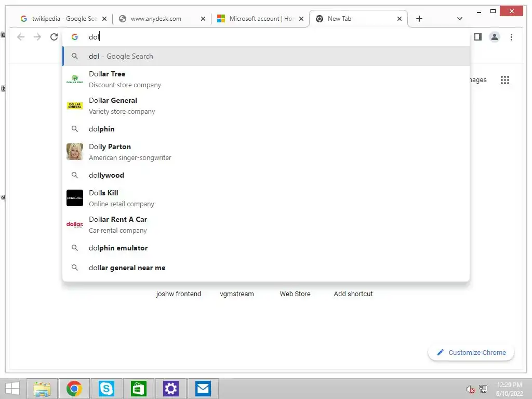
Task: Close the Microsoft account tab
Action: [301, 19]
